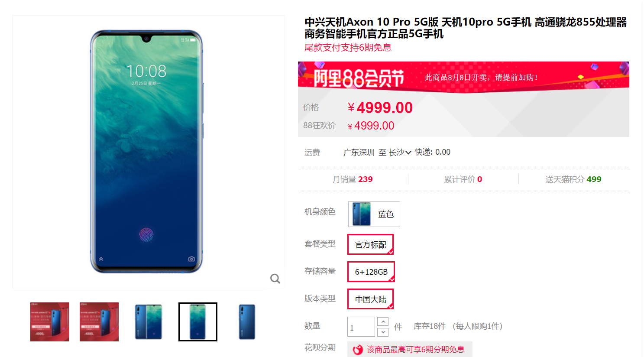Select the 6+128GB storage option
Screen dimensions: 644x357
pos(371,272)
